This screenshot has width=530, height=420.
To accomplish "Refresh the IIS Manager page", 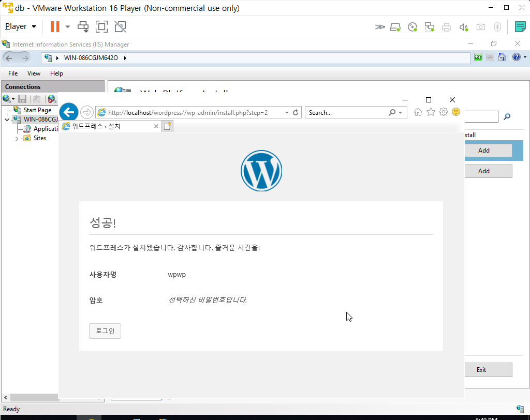I will (478, 57).
